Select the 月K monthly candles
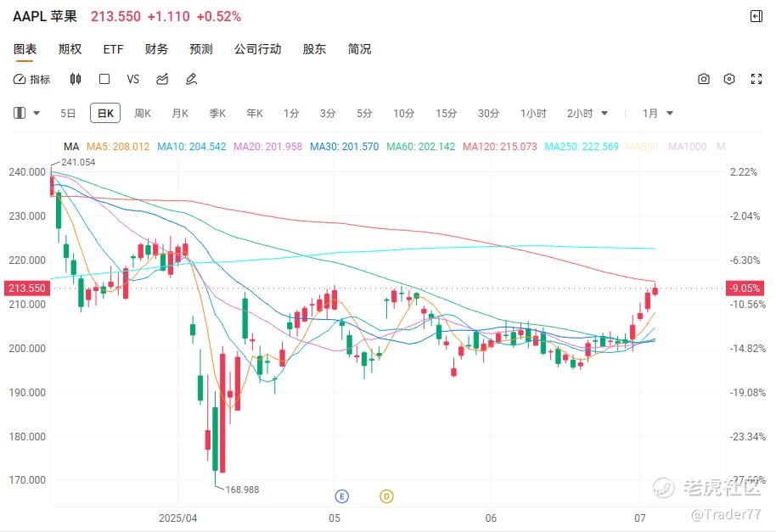Image resolution: width=776 pixels, height=532 pixels. point(180,113)
